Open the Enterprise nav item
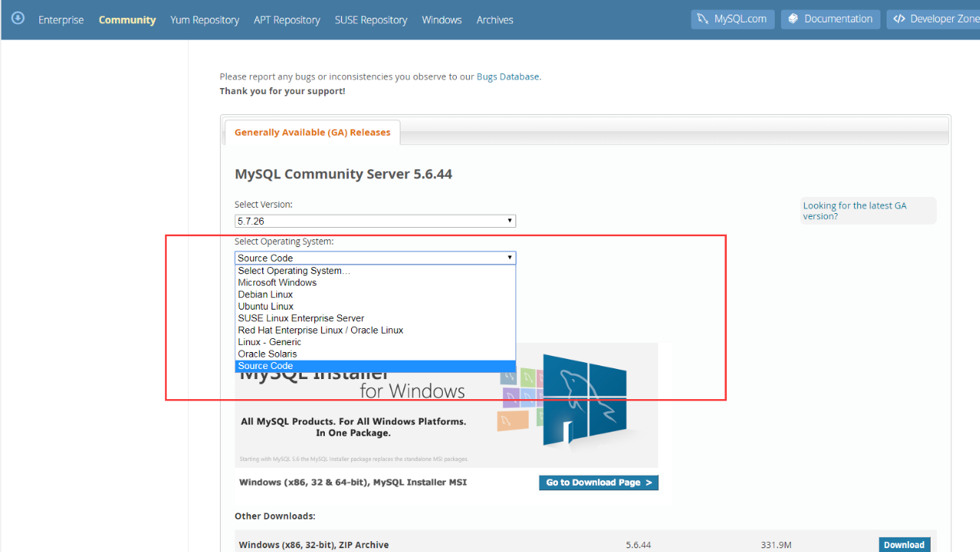The image size is (980, 552). click(x=61, y=20)
